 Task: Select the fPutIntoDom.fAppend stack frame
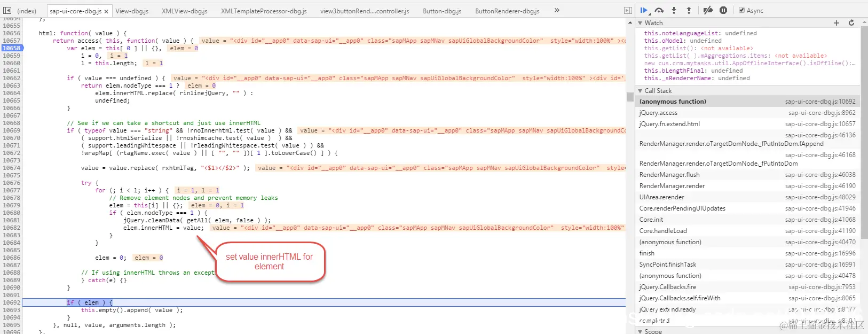coord(747,139)
